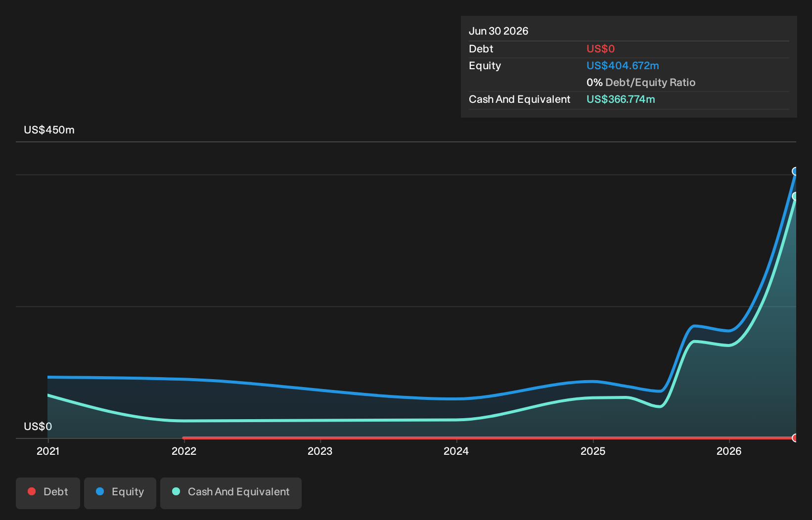Click the US$404.672m equity value

pos(623,66)
